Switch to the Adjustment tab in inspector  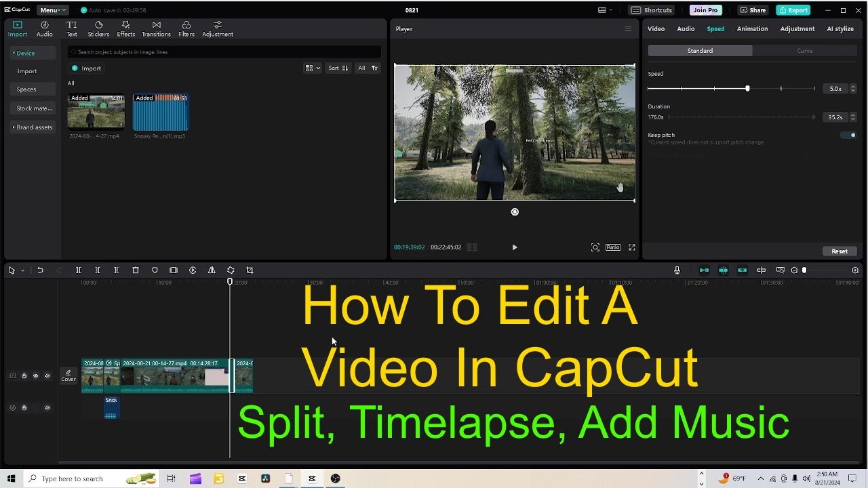click(797, 28)
